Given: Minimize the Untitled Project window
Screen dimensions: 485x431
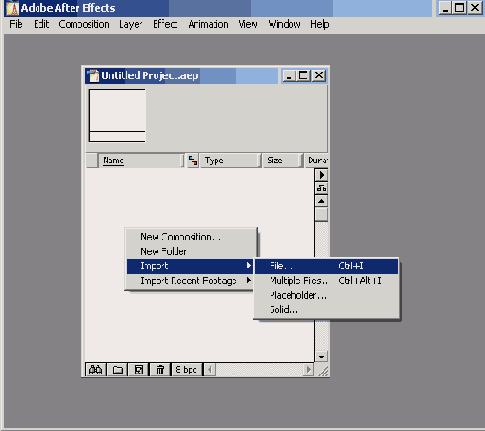Looking at the screenshot, I should point(289,76).
